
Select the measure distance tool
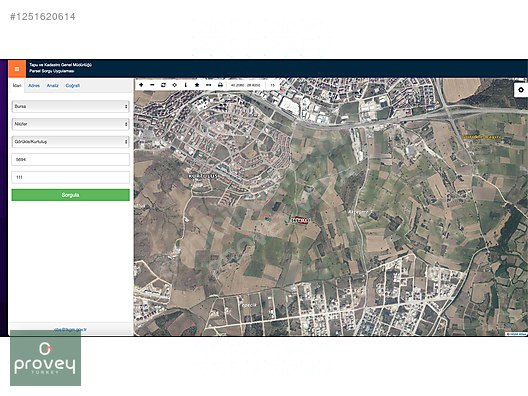[208, 85]
